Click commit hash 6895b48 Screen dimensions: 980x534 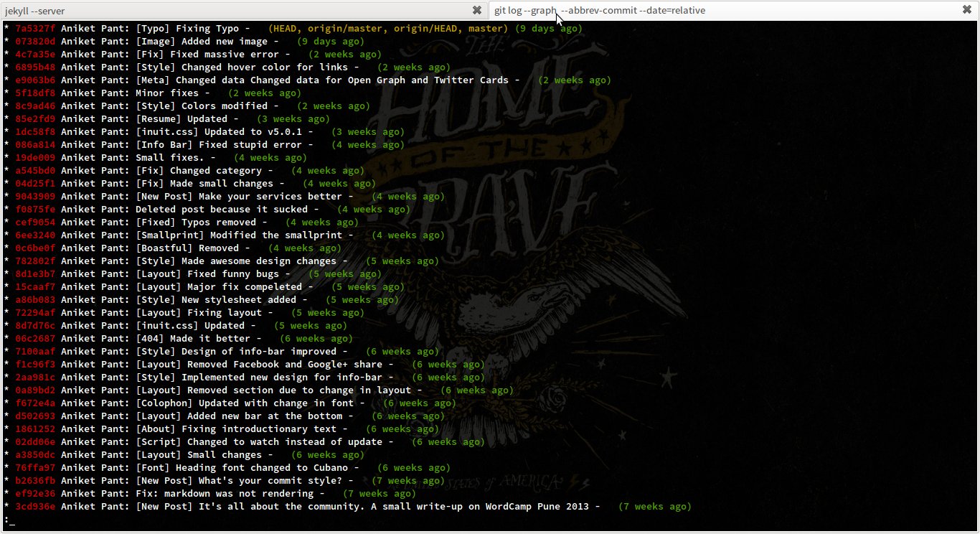pyautogui.click(x=35, y=67)
